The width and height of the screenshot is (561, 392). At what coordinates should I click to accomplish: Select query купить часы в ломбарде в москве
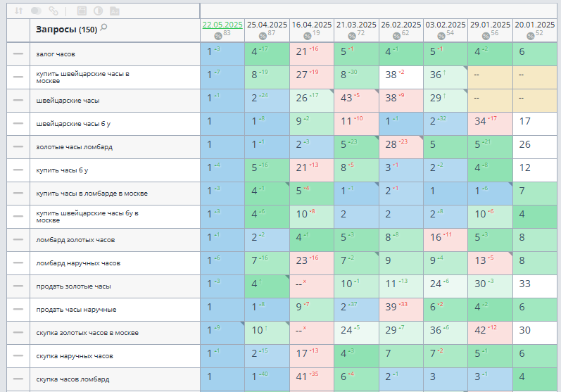[92, 194]
